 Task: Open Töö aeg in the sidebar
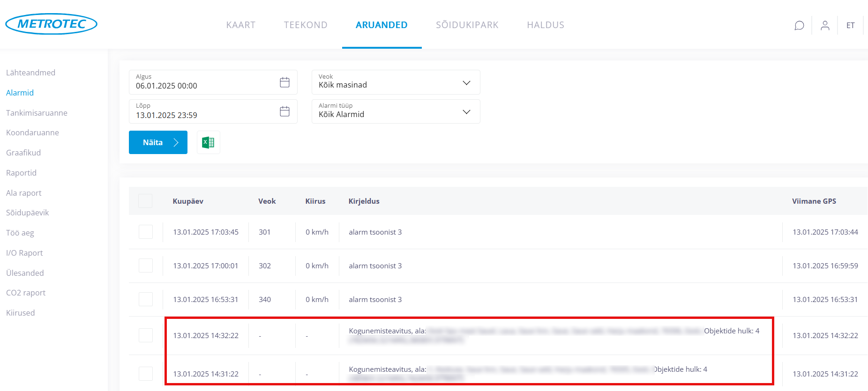point(20,233)
